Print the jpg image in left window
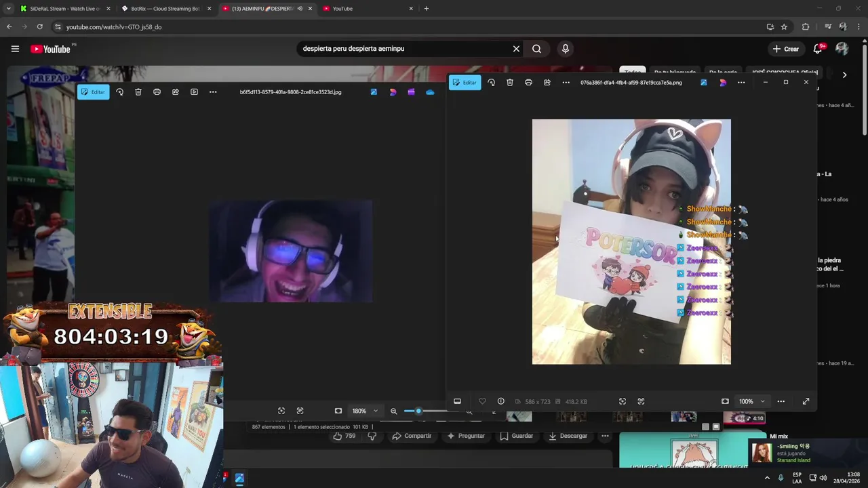Screen dimensions: 868x488 coord(157,92)
